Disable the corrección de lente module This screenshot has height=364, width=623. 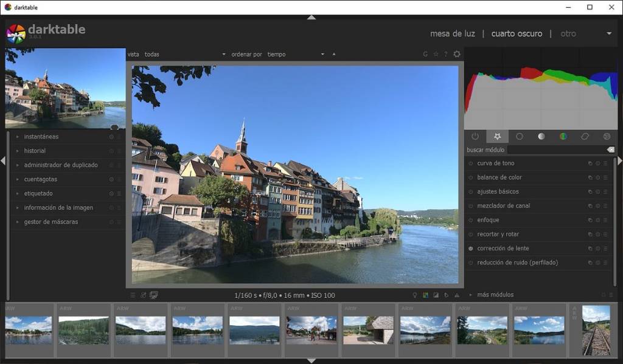click(x=471, y=249)
